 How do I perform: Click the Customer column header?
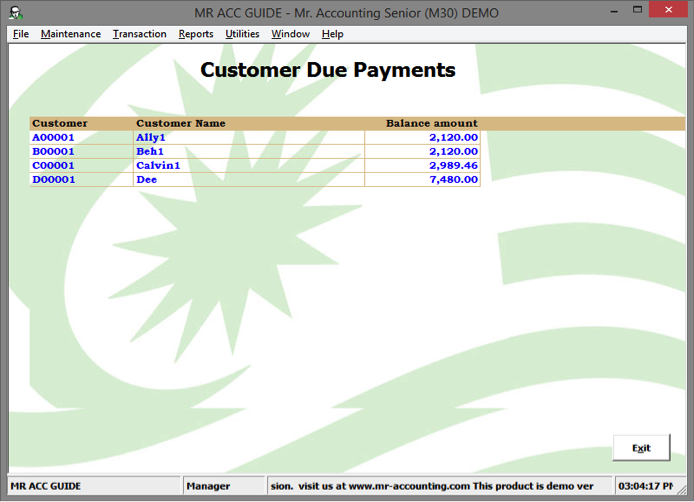pos(60,124)
